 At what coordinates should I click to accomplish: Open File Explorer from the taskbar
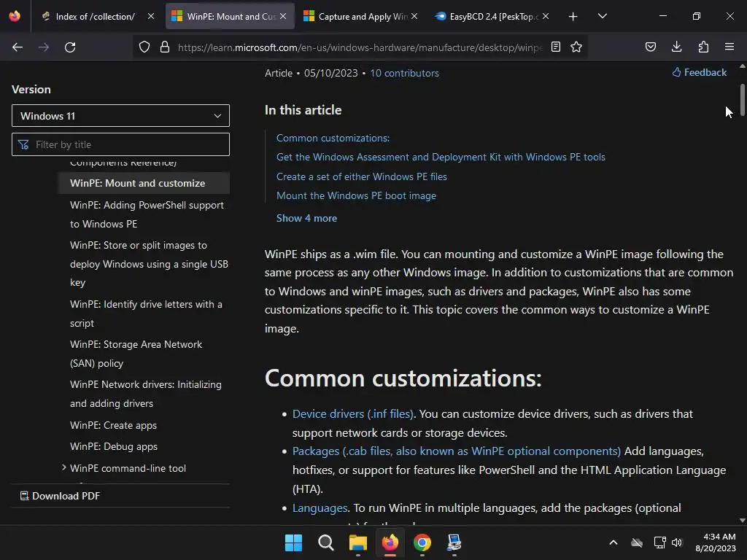(x=357, y=542)
